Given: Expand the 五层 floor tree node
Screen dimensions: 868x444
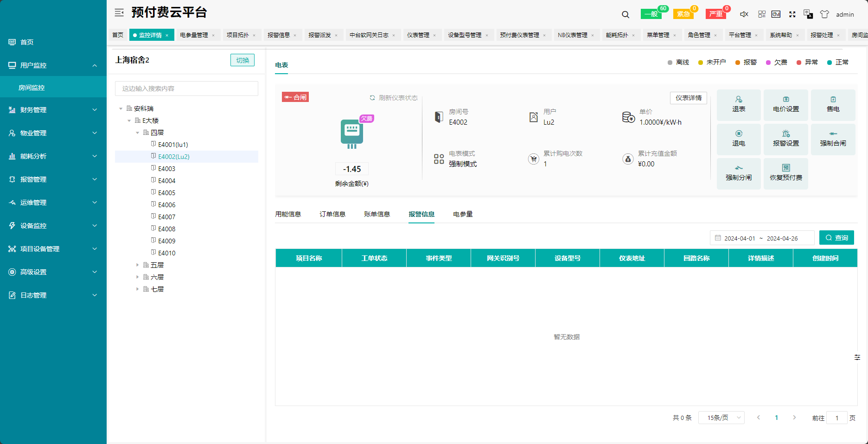Looking at the screenshot, I should pos(137,265).
